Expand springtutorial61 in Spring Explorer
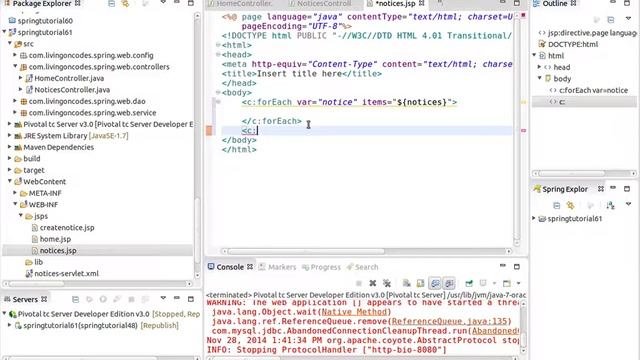This screenshot has width=640, height=360. [534, 218]
